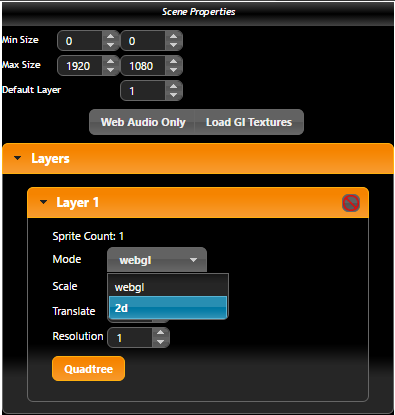Click the Scene Properties title
The image size is (395, 415).
point(198,12)
